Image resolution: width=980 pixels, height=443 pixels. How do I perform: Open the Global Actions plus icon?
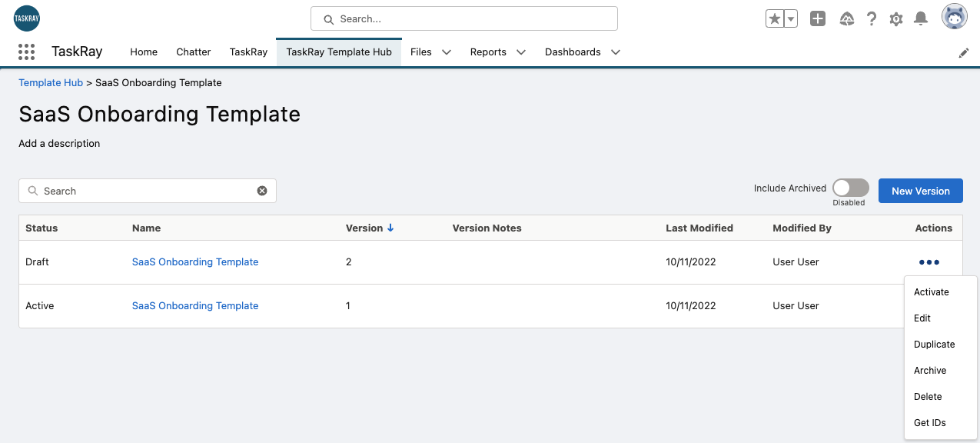(x=818, y=18)
